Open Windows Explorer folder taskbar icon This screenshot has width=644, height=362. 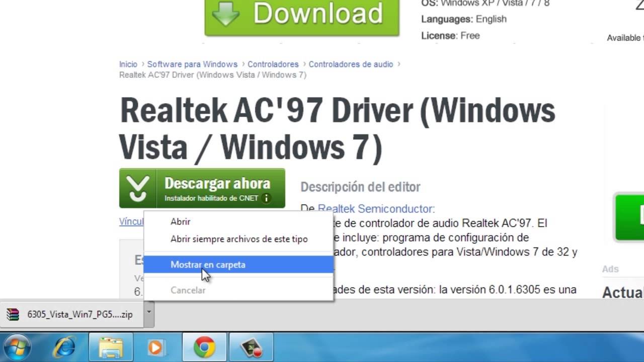pyautogui.click(x=111, y=347)
